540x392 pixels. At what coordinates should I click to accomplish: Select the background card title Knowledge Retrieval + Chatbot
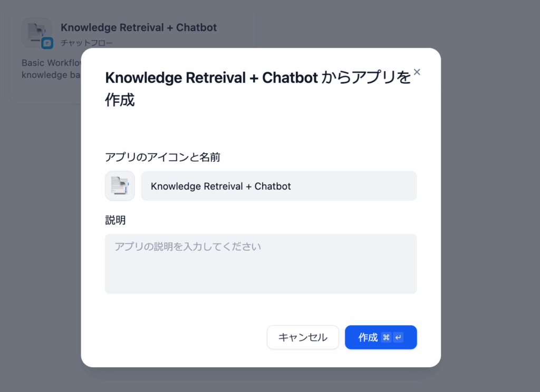tap(139, 27)
